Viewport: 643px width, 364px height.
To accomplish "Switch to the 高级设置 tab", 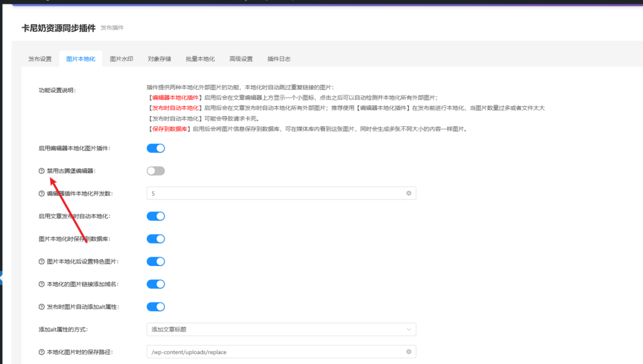I will (240, 58).
